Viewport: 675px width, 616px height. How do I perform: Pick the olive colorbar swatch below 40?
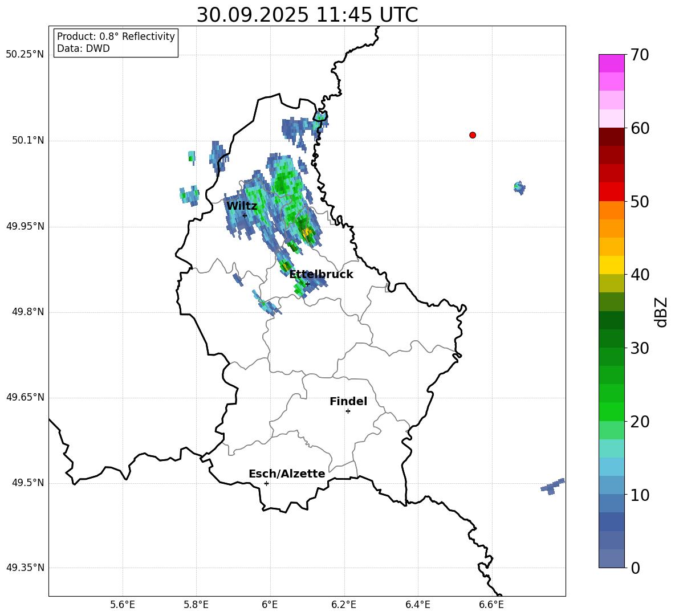pyautogui.click(x=611, y=283)
